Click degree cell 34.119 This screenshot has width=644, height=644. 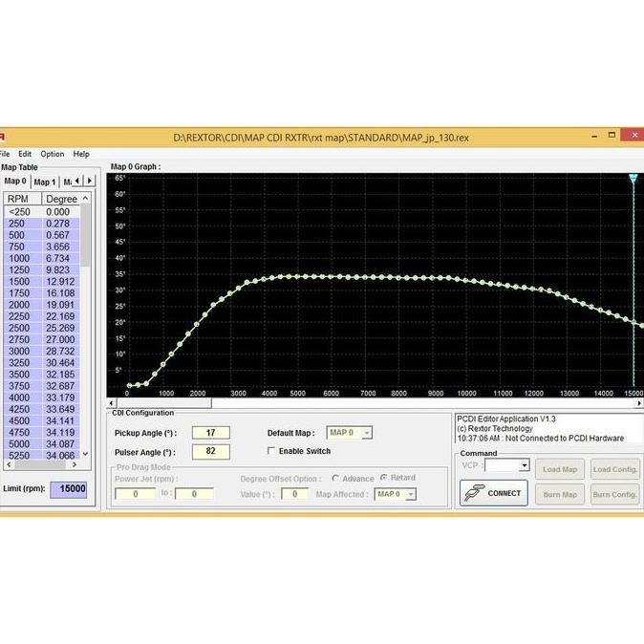[61, 433]
